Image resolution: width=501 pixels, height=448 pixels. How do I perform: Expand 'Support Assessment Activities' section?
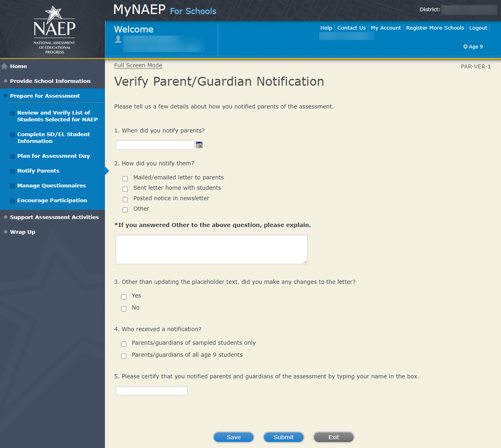pyautogui.click(x=54, y=217)
